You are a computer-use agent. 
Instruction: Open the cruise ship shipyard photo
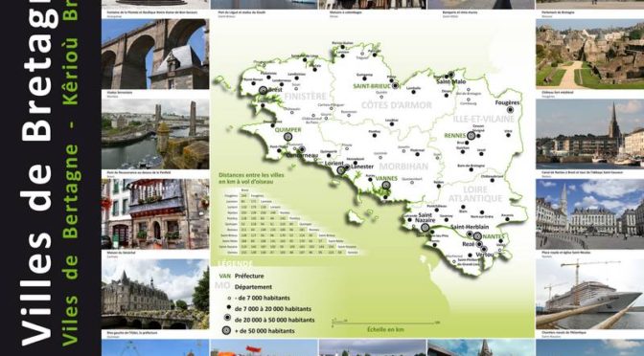[x=589, y=294]
